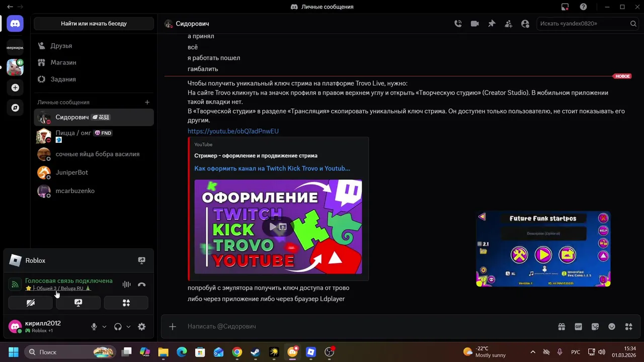This screenshot has width=644, height=362.
Task: Open the emoji picker
Action: (x=612, y=326)
